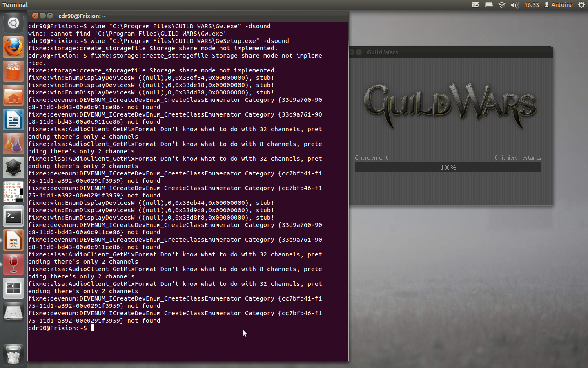Click the GwSetup.exe -dsound command line
Viewport: 588px width, 368px height.
158,41
